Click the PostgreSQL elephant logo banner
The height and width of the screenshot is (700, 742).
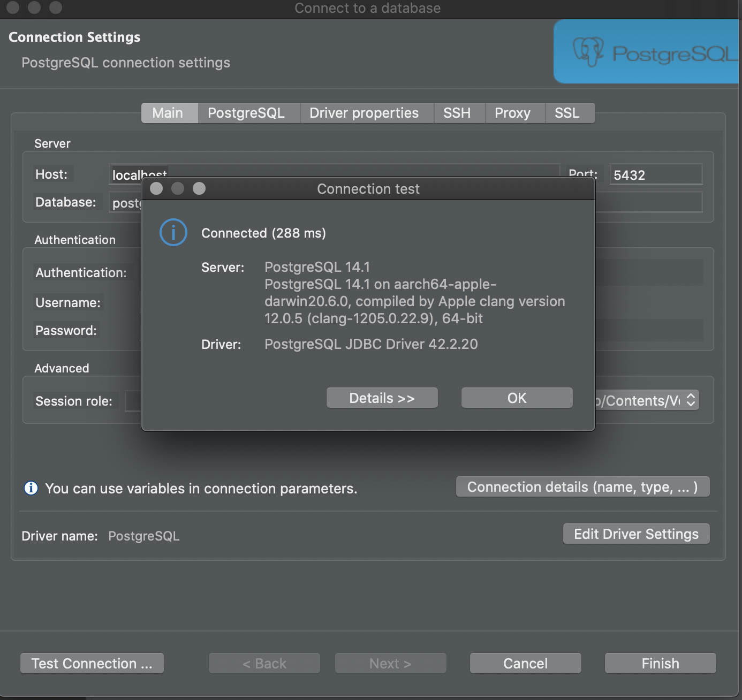tap(646, 52)
